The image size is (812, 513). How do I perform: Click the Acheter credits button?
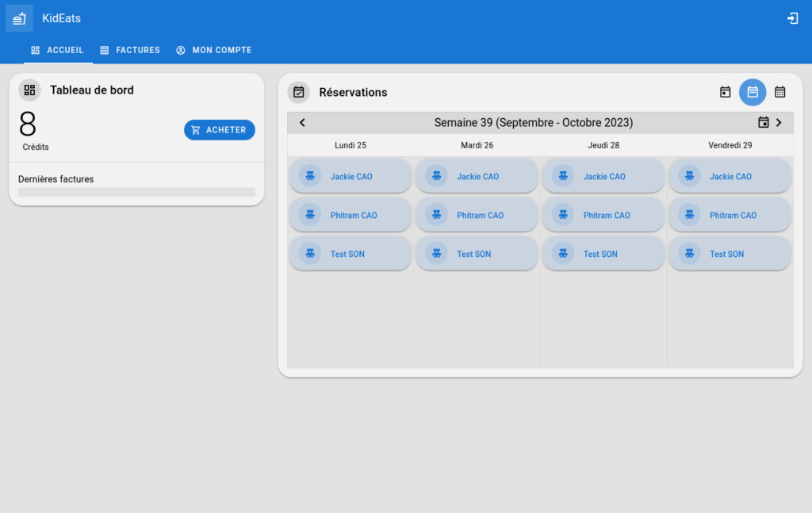(x=220, y=130)
